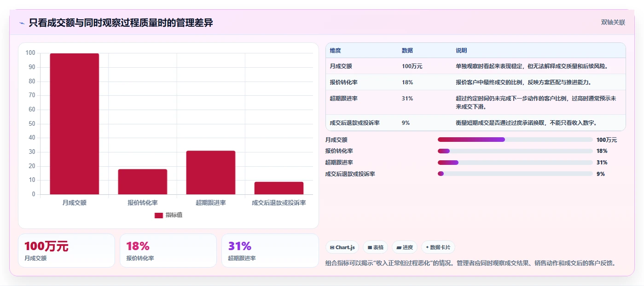Click the 18% data card

(168, 251)
